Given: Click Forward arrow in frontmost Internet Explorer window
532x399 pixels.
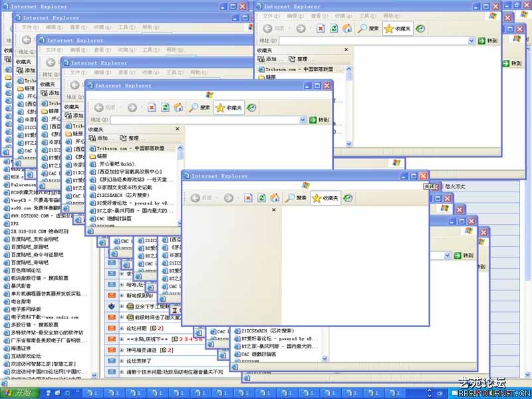Looking at the screenshot, I should coord(229,198).
